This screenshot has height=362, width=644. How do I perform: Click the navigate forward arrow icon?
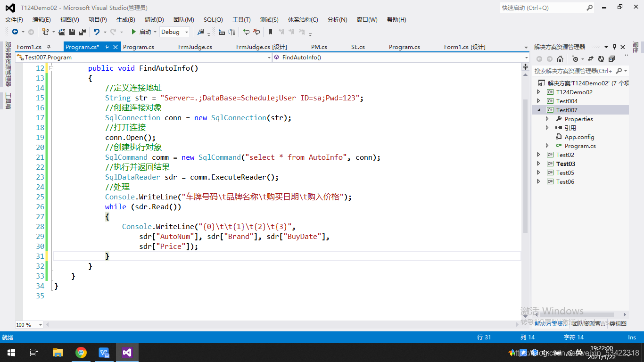(x=31, y=32)
